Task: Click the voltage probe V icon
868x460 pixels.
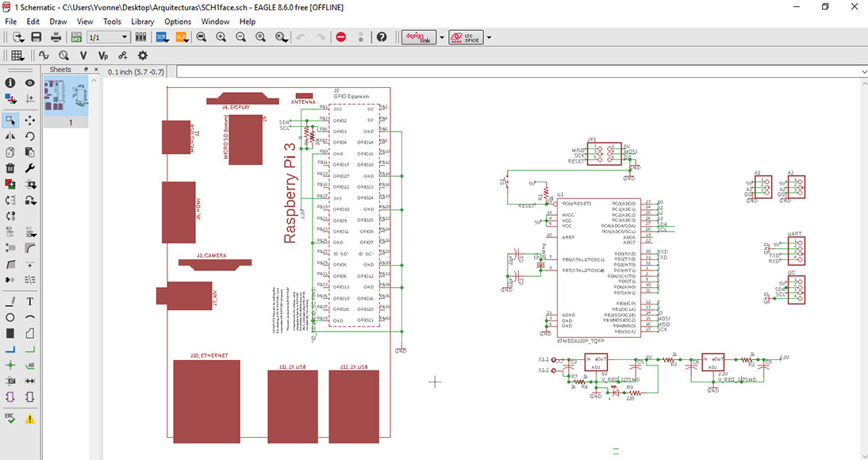Action: coord(83,56)
